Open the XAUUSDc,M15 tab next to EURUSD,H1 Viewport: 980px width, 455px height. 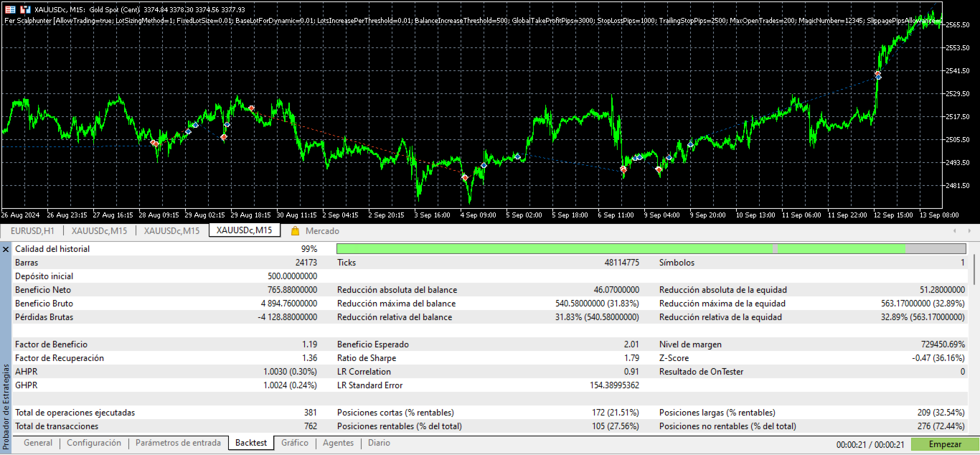pos(99,231)
